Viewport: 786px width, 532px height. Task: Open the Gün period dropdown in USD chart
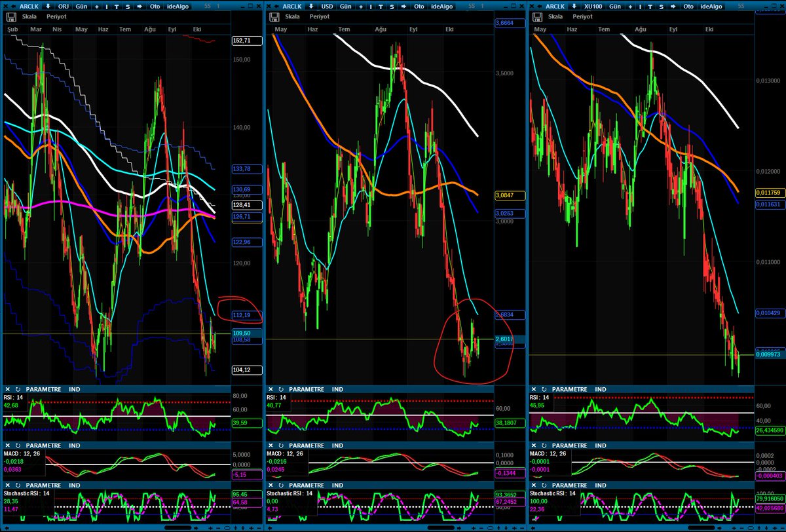tap(346, 7)
